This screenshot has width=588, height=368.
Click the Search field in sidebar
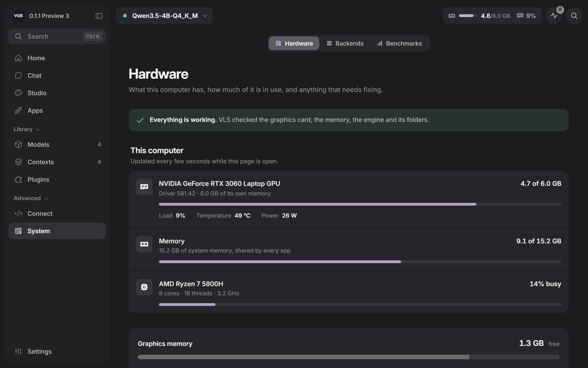(x=57, y=36)
